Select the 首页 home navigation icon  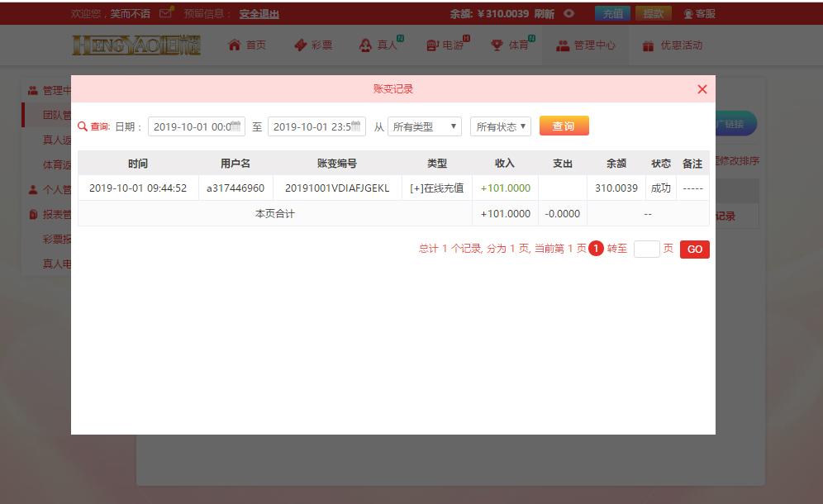pyautogui.click(x=235, y=45)
